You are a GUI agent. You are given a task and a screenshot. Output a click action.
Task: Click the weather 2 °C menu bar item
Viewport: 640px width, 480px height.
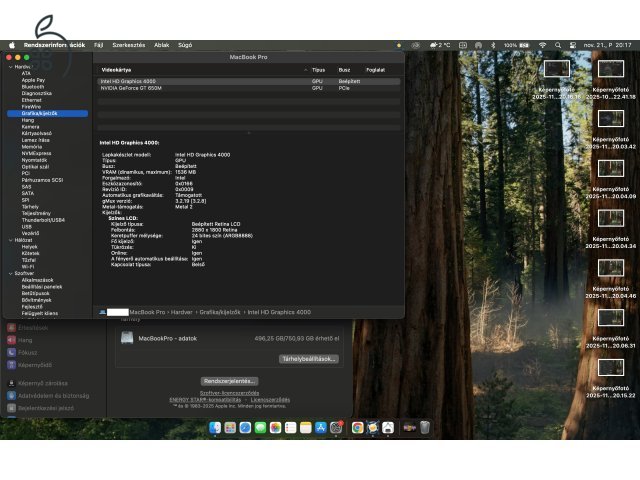440,45
